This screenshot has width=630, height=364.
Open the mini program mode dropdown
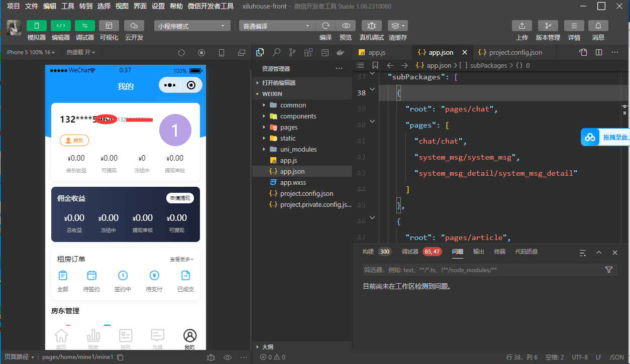[192, 26]
